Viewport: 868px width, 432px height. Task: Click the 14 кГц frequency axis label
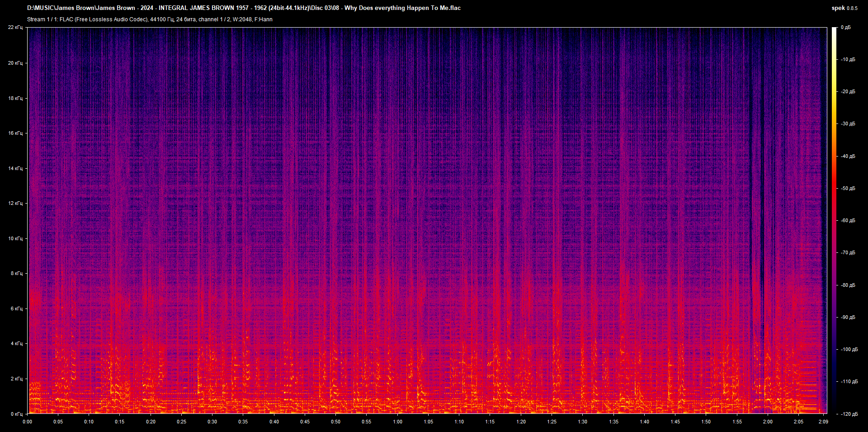(x=15, y=168)
